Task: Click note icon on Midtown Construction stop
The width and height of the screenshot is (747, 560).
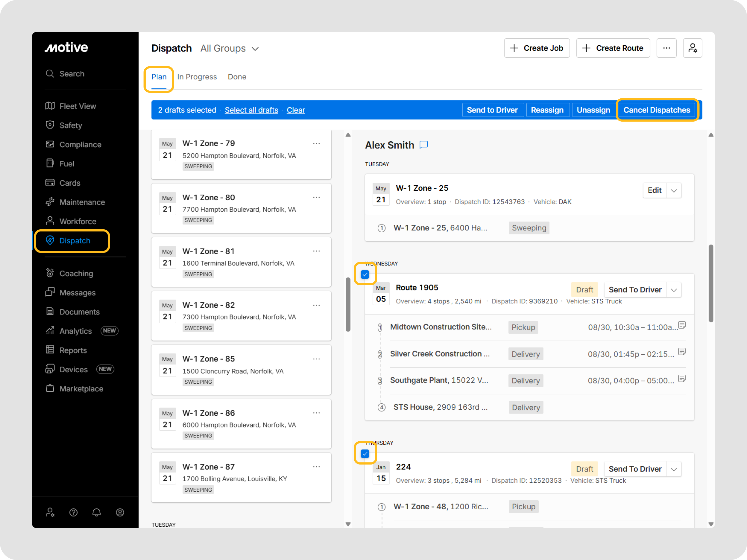Action: (x=682, y=325)
